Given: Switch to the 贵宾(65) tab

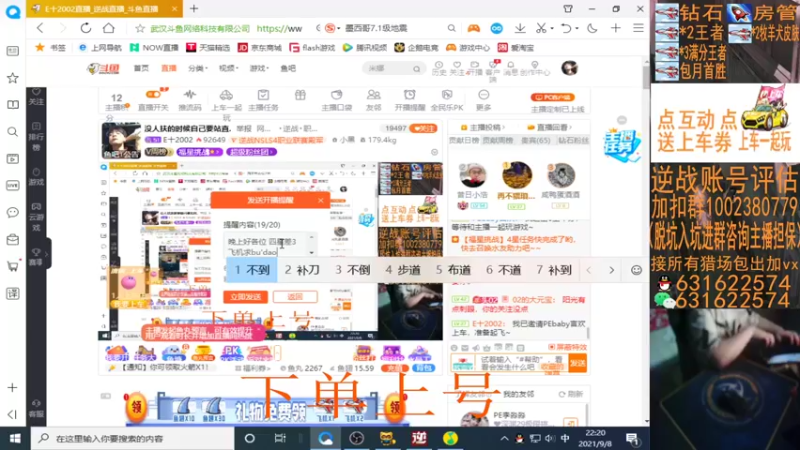Looking at the screenshot, I should coord(536,140).
